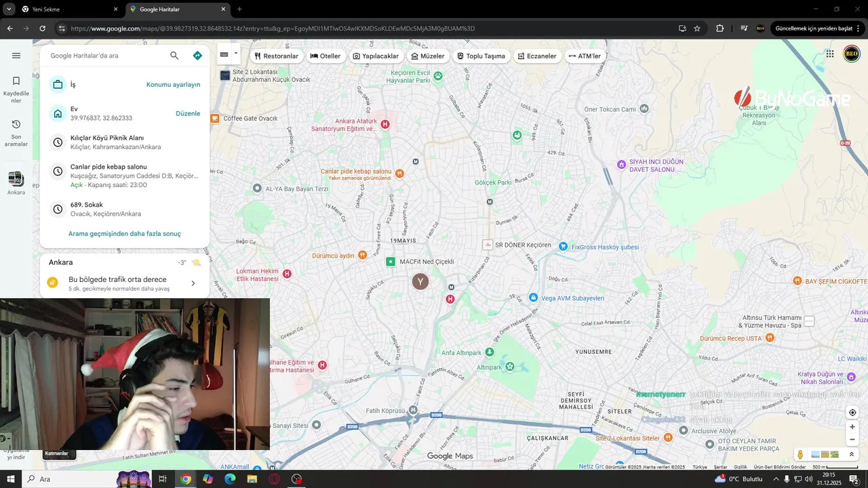Click the Şartlar link in map footer

720,467
